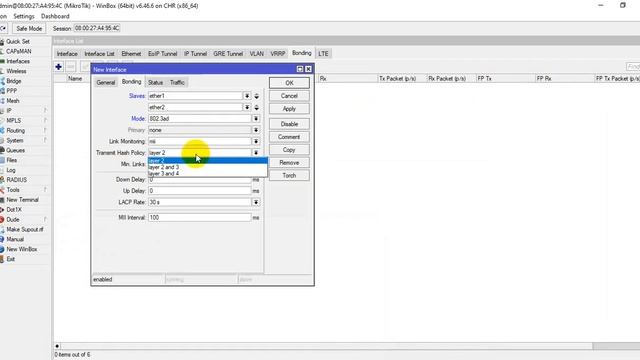Image resolution: width=640 pixels, height=360 pixels.
Task: Open the GRE Tunnel tab
Action: (x=228, y=53)
